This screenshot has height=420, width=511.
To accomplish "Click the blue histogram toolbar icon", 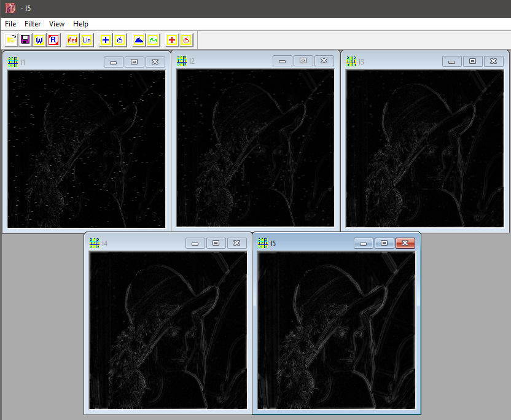I will (139, 40).
